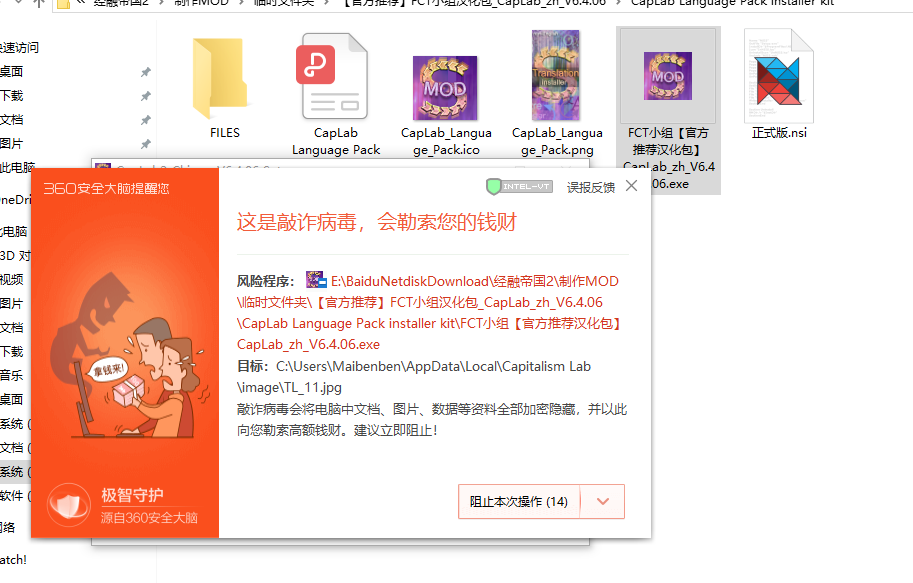The width and height of the screenshot is (913, 583).
Task: Select the CapLab_Language_Pack.ico MOD icon
Action: tap(445, 88)
